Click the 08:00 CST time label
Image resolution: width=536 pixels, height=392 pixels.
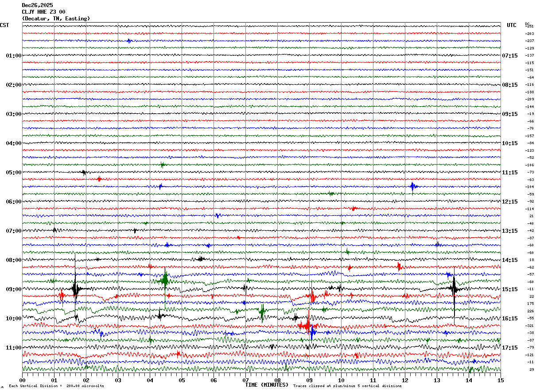[x=14, y=260]
